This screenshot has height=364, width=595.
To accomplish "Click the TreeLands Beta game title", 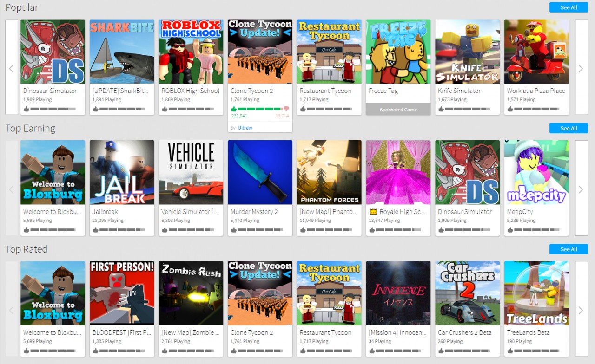I will click(528, 332).
